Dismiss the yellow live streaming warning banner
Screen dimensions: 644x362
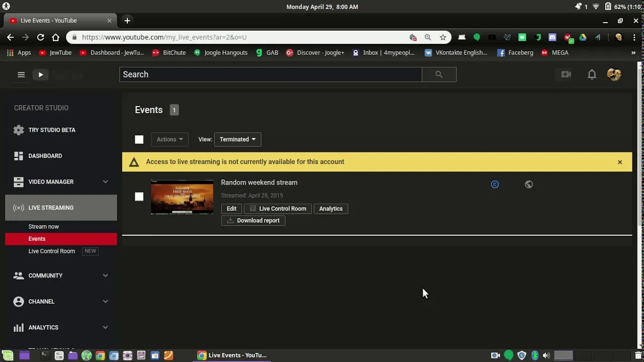(x=620, y=162)
